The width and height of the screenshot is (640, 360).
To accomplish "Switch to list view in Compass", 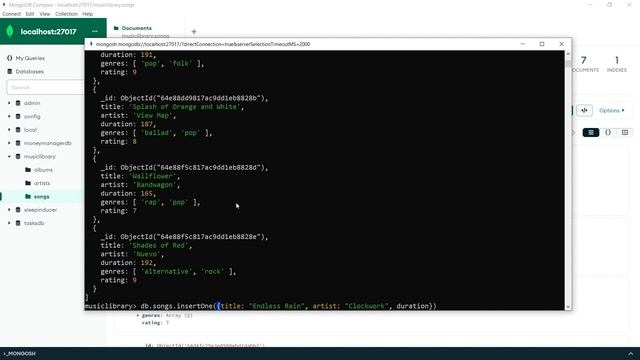I will 591,132.
